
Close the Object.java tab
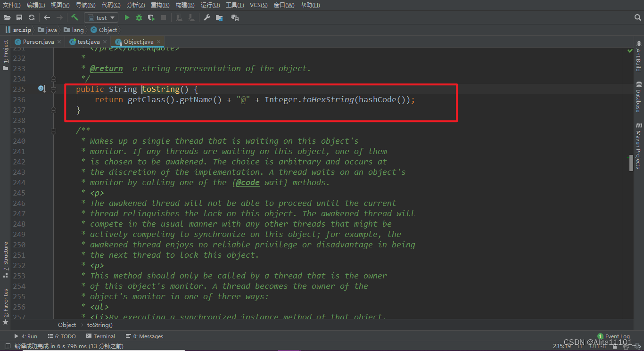point(158,42)
